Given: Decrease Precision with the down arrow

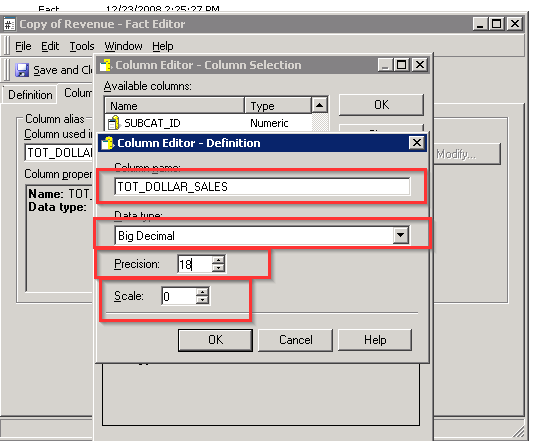Looking at the screenshot, I should pyautogui.click(x=218, y=268).
